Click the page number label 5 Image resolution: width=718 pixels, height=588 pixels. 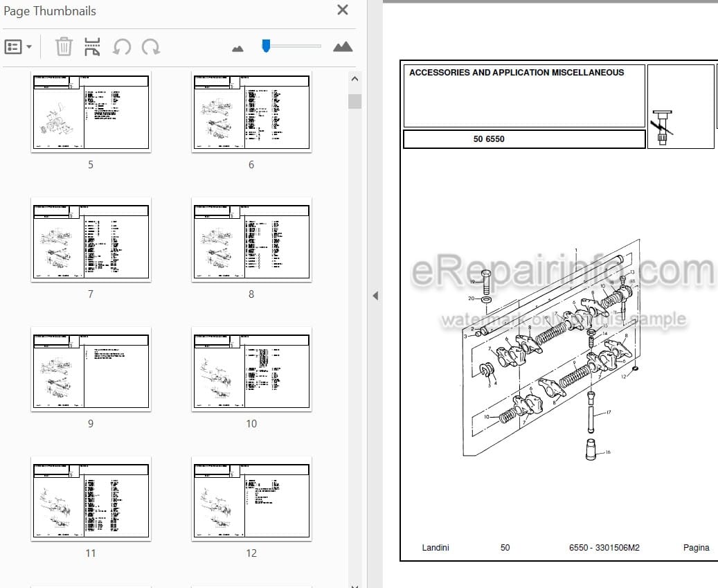tap(91, 164)
